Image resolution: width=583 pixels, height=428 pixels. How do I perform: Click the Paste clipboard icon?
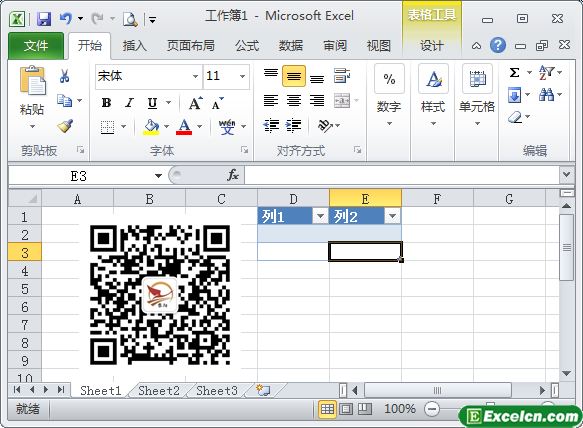(x=32, y=80)
